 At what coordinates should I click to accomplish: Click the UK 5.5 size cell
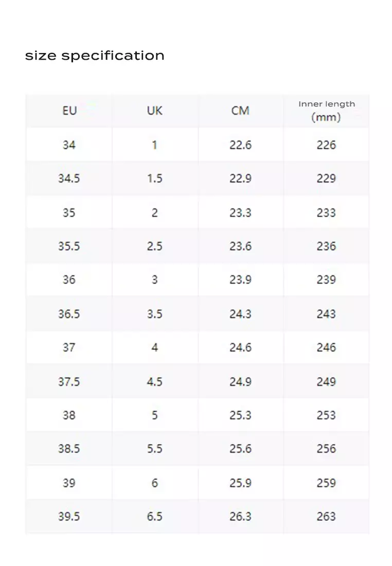click(154, 449)
